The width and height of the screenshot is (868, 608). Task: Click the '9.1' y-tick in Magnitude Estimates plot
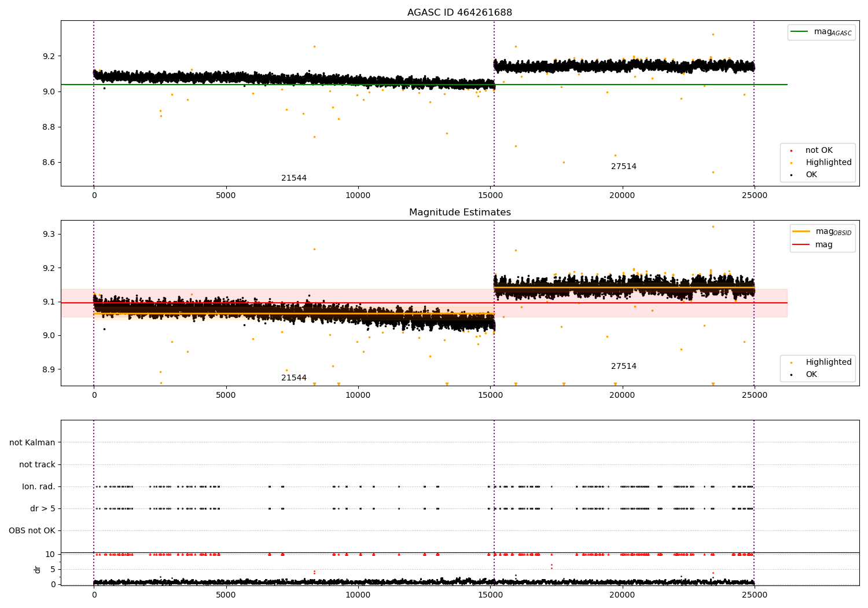(49, 302)
